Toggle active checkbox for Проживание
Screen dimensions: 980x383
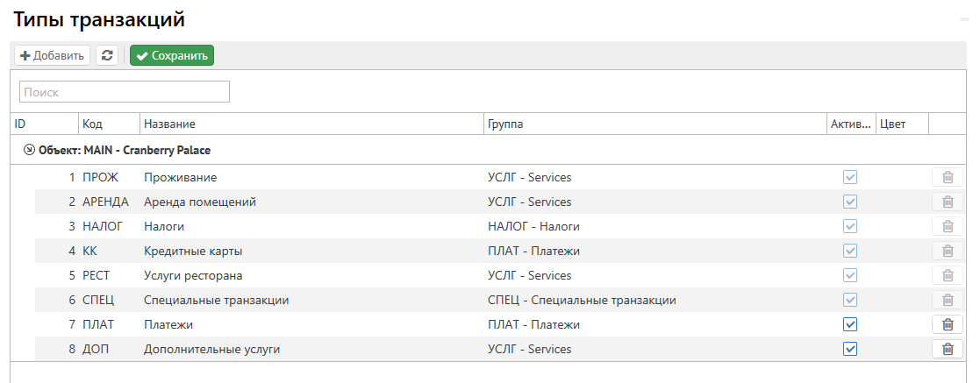point(849,177)
